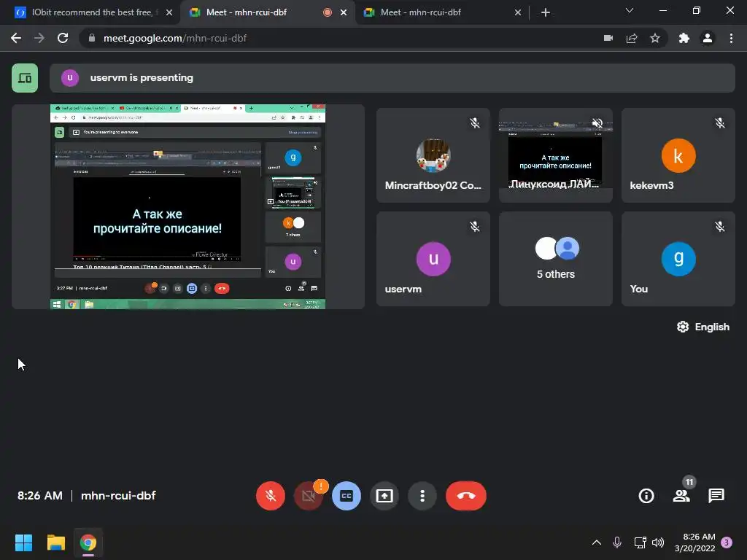Open the chat with everyone icon
747x560 pixels.
pyautogui.click(x=716, y=496)
